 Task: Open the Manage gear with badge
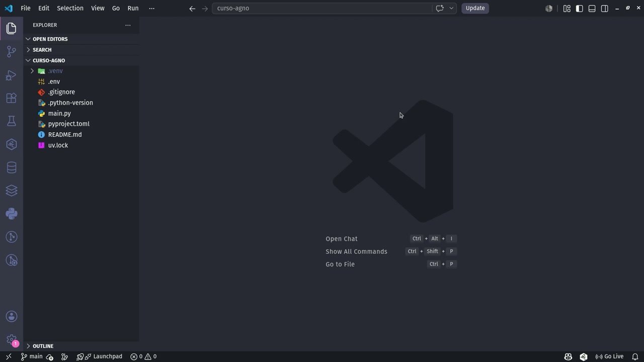coord(11,339)
